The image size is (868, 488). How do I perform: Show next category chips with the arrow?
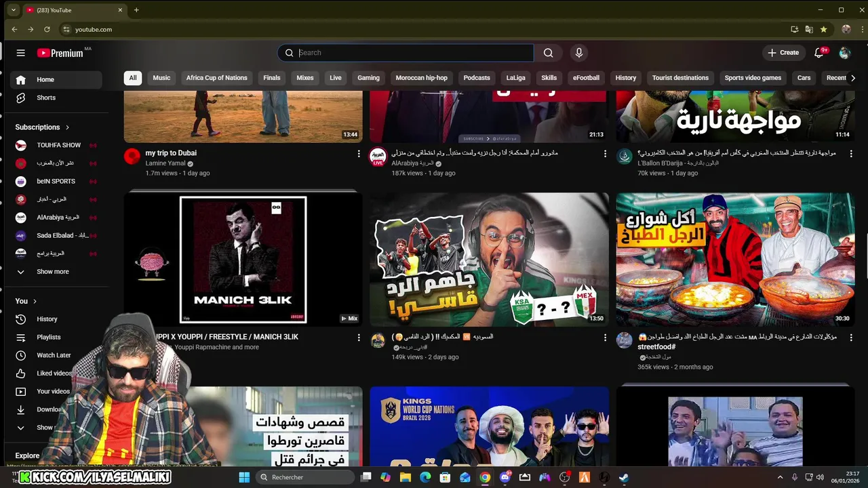click(x=852, y=78)
